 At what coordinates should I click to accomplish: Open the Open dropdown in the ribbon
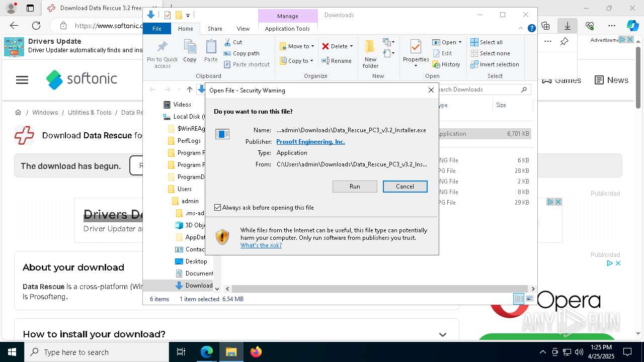click(447, 42)
